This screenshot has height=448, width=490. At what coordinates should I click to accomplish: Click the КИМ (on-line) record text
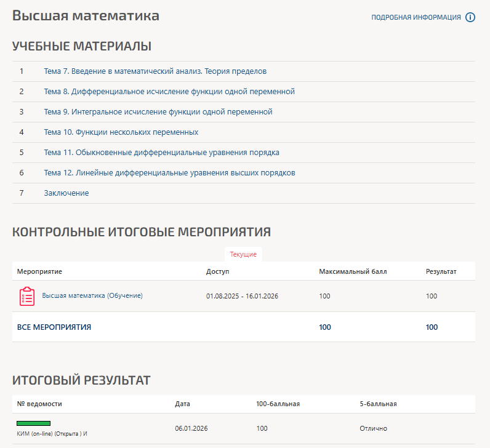click(x=52, y=434)
